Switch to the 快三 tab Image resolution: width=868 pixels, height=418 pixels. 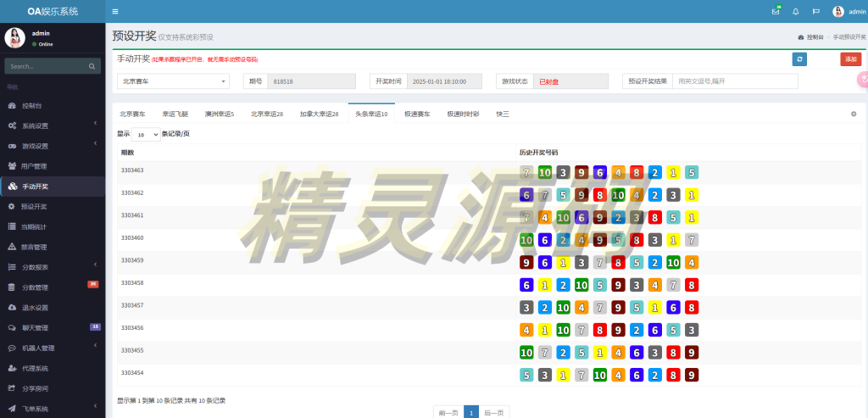tap(502, 114)
